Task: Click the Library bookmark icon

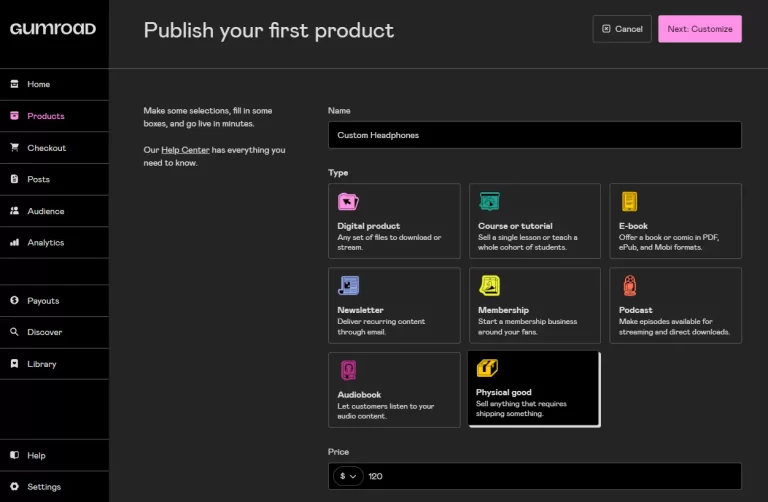Action: pos(15,363)
